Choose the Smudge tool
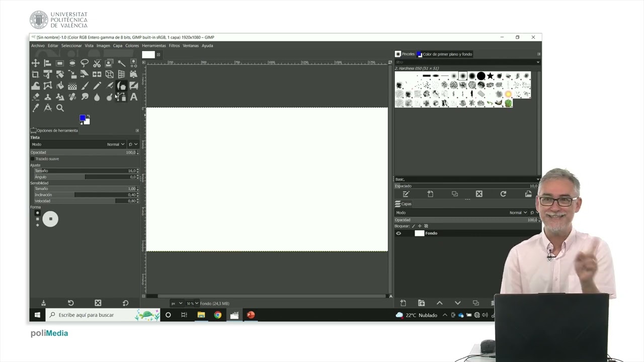644x362 pixels. (x=85, y=97)
